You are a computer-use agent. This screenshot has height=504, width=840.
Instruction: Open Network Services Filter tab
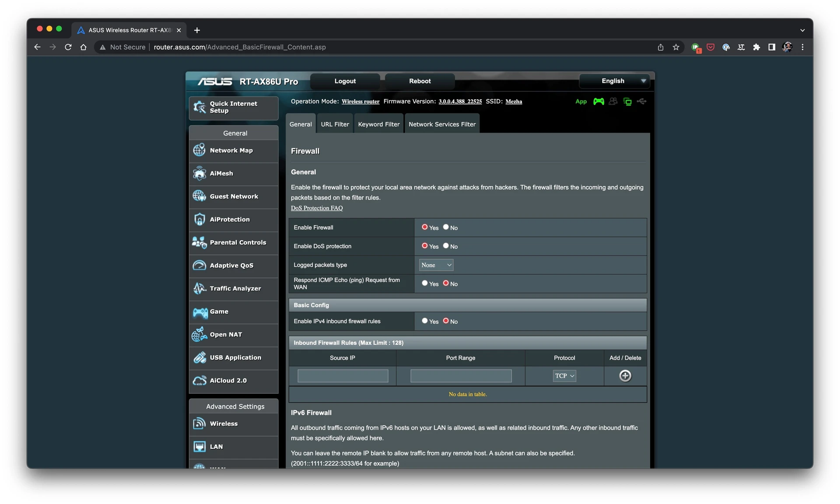(442, 124)
